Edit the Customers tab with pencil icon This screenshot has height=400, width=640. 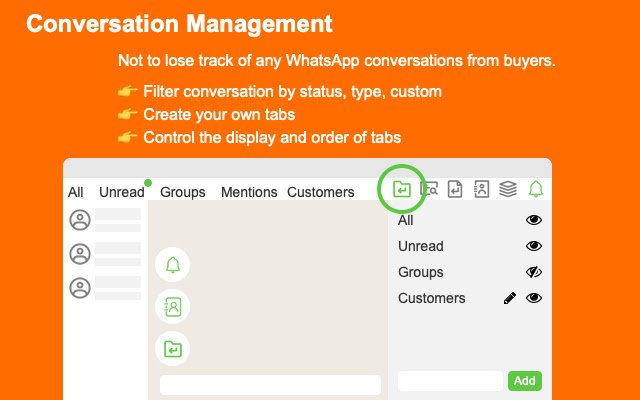(509, 298)
